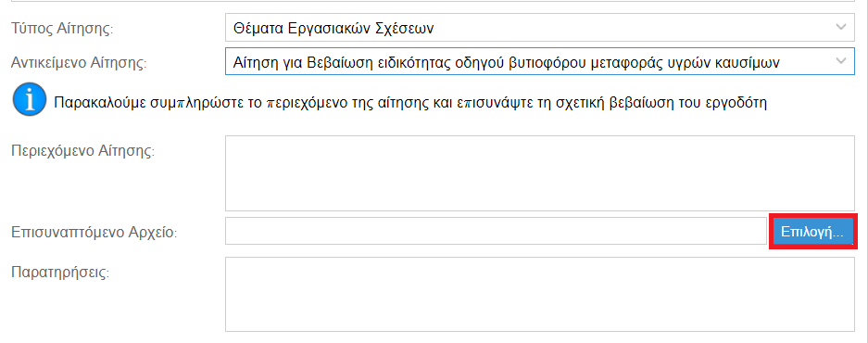Click the Τύπος Αίτησης label
Viewport: 868px width, 343px height.
coord(62,29)
